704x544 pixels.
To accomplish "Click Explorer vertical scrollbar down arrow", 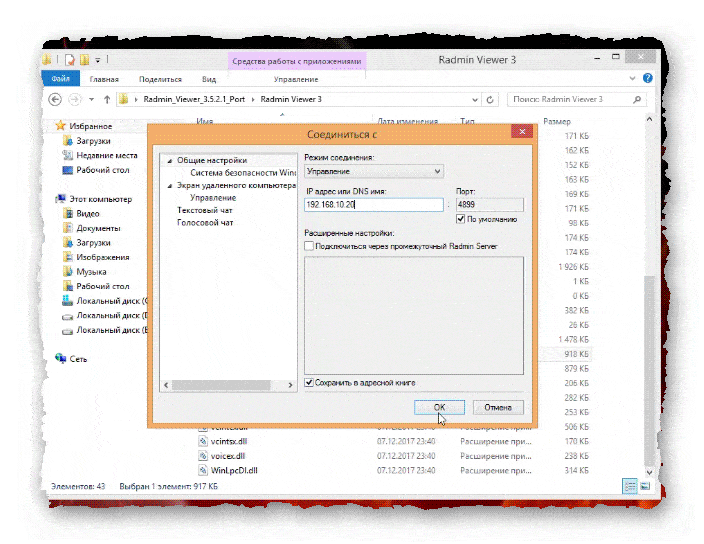I will pyautogui.click(x=649, y=472).
